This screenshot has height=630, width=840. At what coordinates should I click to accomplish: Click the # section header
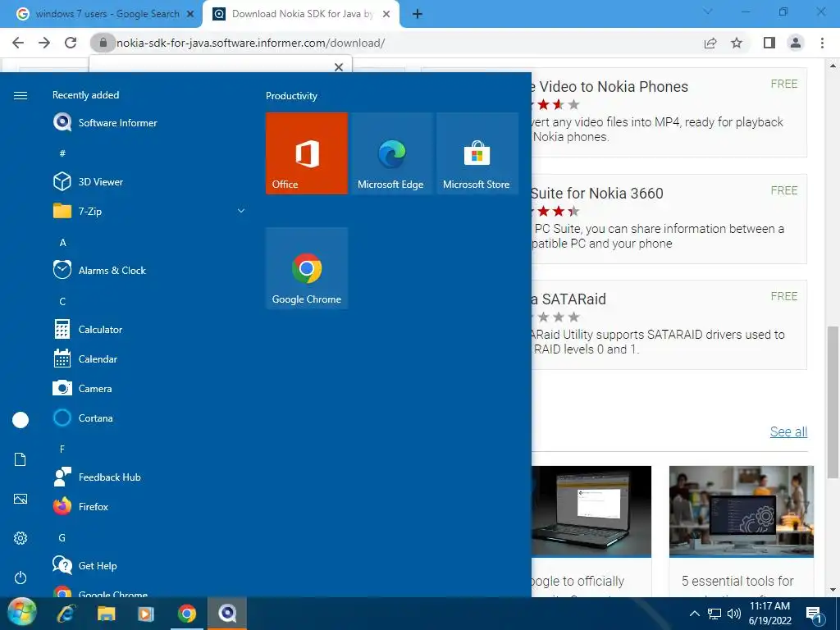tap(62, 153)
